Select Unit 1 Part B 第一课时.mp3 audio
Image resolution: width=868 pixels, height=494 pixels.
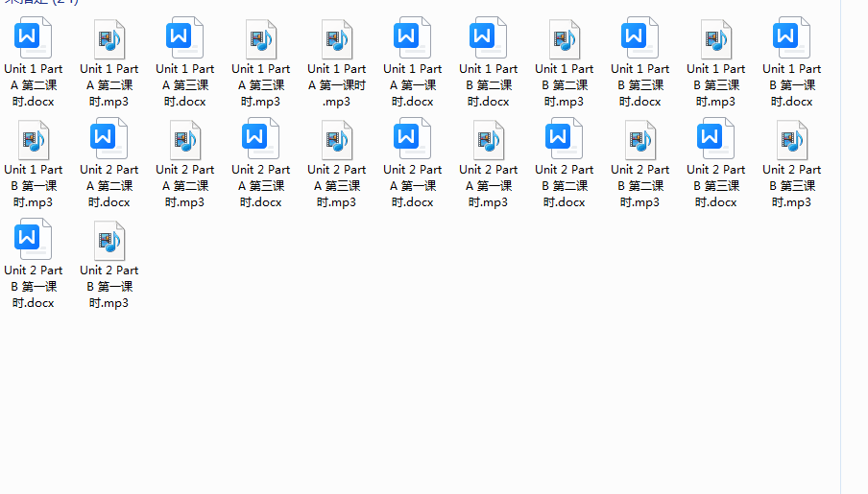[33, 140]
